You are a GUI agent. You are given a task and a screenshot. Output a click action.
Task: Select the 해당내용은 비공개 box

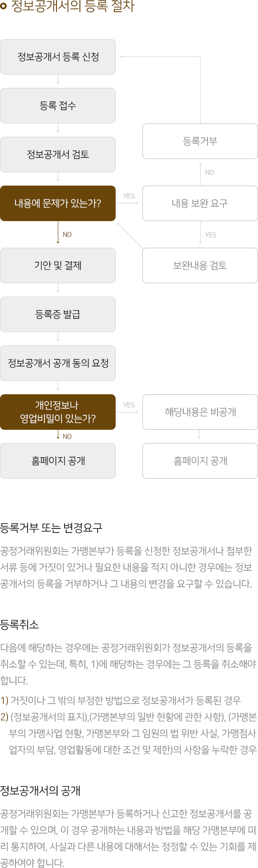tap(200, 412)
